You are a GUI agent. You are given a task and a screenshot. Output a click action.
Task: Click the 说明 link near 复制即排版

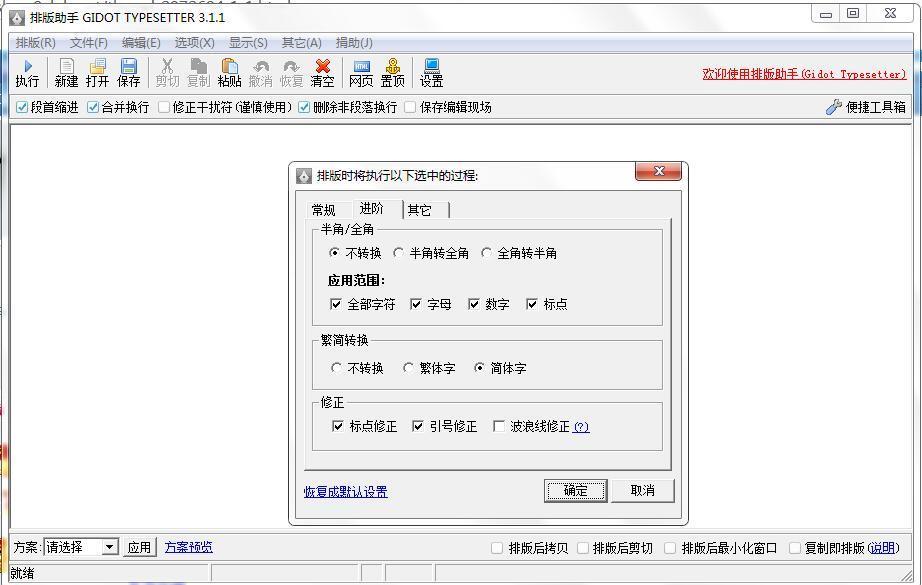point(883,548)
